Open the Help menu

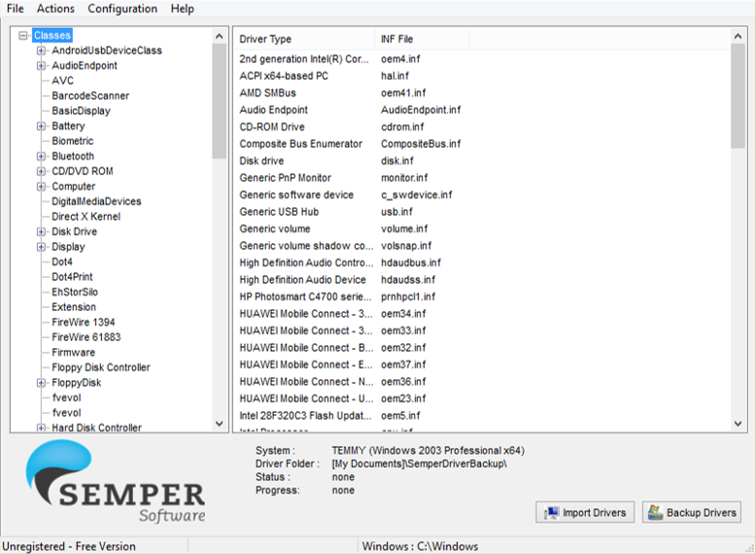(183, 9)
